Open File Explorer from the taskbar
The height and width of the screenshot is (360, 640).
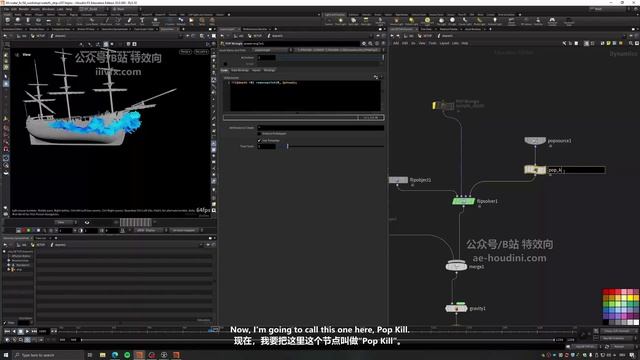102,355
